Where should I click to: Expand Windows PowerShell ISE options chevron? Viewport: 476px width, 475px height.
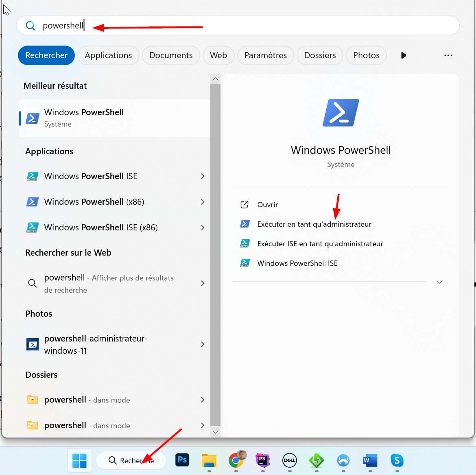203,176
